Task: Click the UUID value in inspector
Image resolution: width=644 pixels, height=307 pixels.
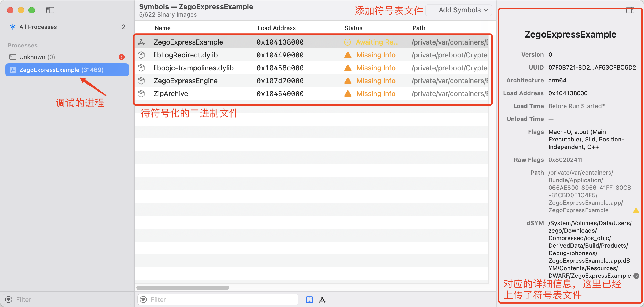Action: pyautogui.click(x=592, y=67)
